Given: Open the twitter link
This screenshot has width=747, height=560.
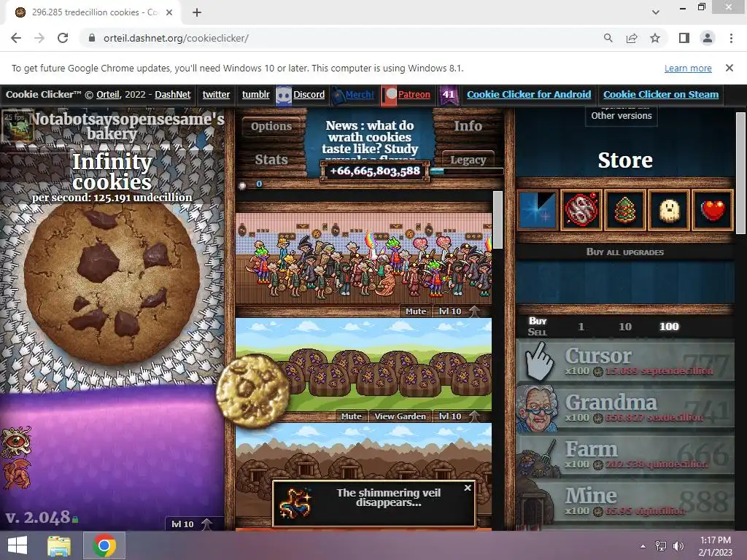Looking at the screenshot, I should pyautogui.click(x=216, y=94).
